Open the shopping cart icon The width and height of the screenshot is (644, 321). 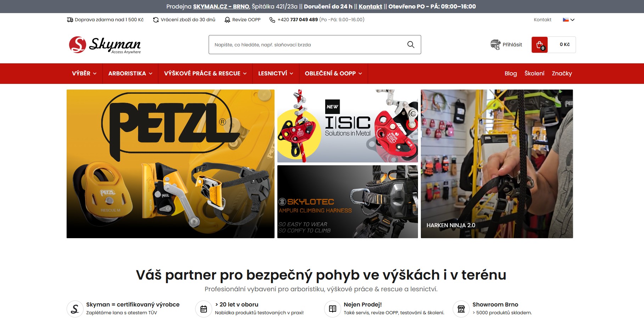click(x=540, y=45)
